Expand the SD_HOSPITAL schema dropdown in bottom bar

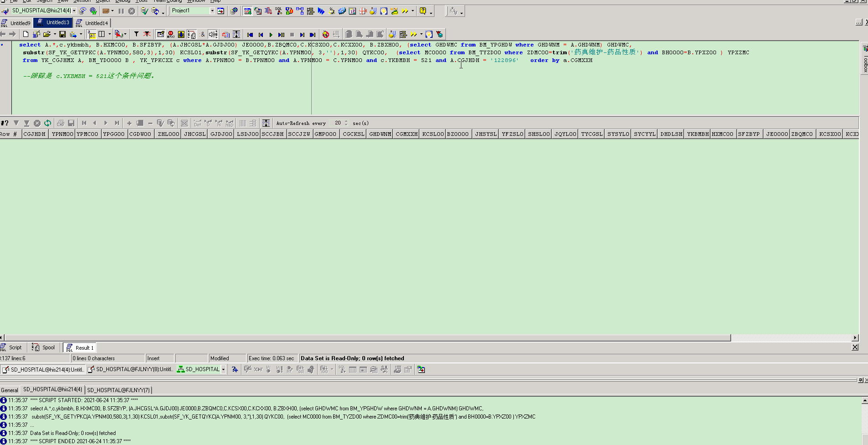pos(224,370)
